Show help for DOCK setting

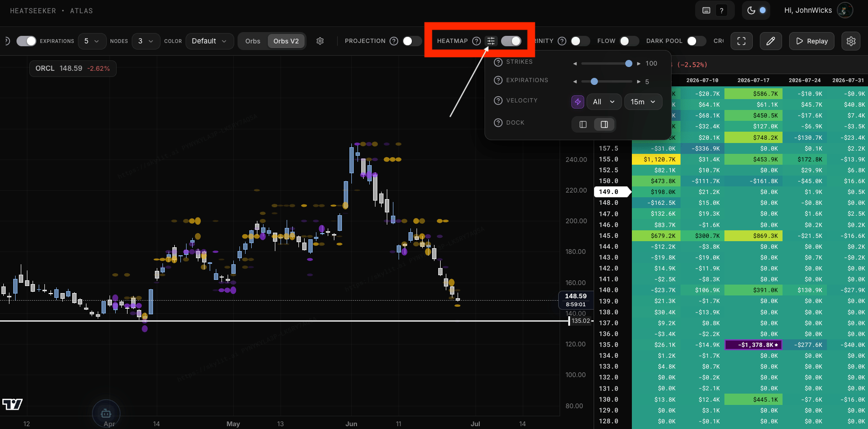[x=498, y=123]
